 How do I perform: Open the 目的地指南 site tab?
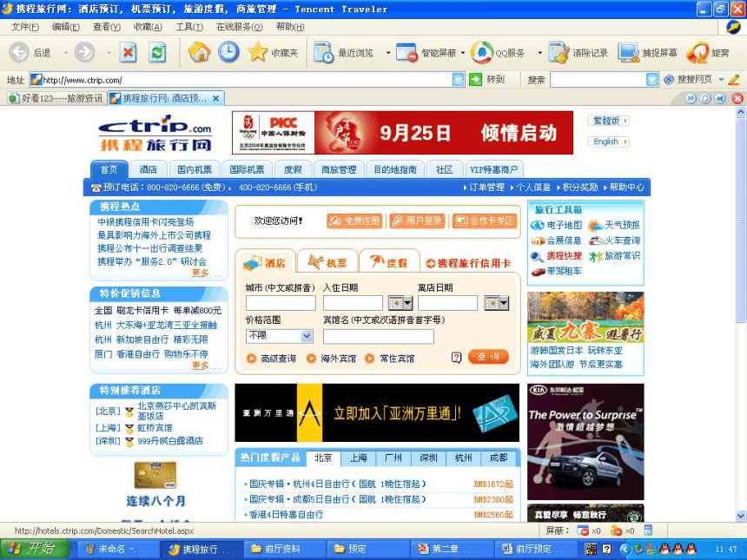395,169
